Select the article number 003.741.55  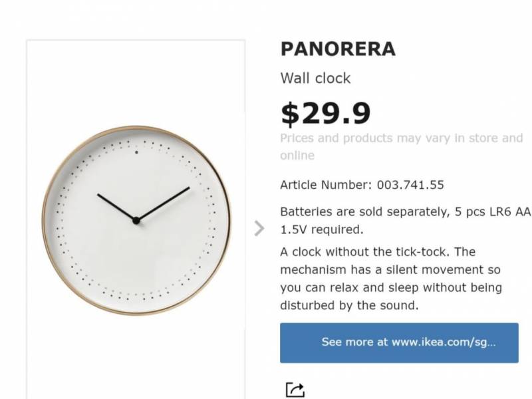click(410, 185)
